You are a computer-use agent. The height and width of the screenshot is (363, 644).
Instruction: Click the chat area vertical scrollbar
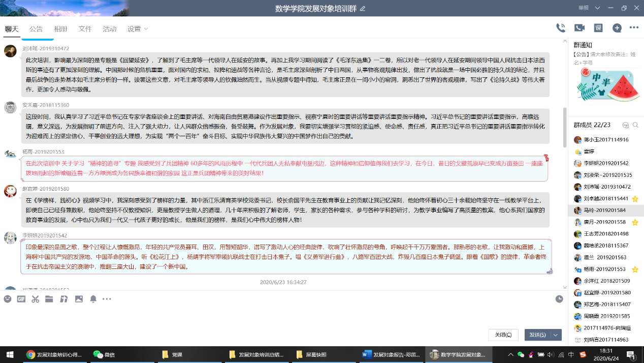[565, 126]
